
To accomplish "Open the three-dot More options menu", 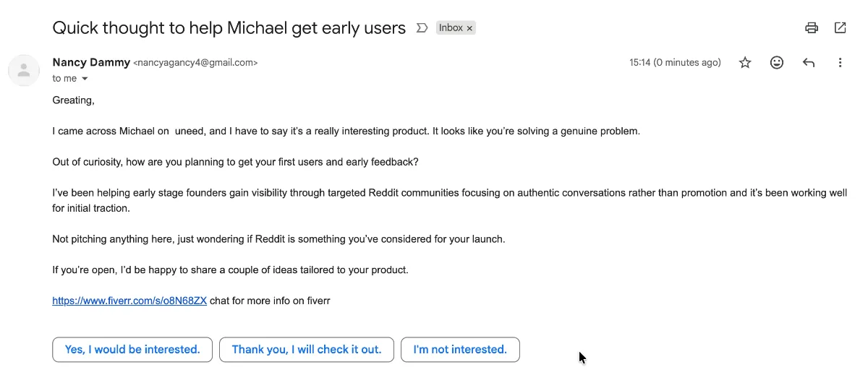I will [x=840, y=63].
